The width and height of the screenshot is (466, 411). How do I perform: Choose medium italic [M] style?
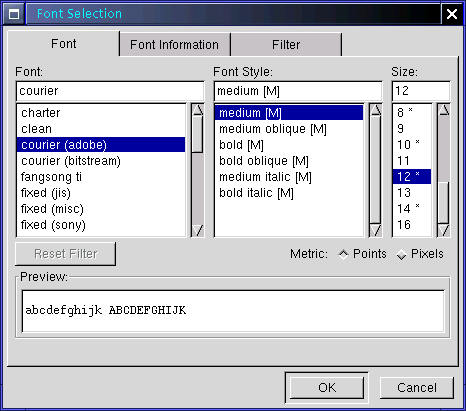[x=289, y=177]
